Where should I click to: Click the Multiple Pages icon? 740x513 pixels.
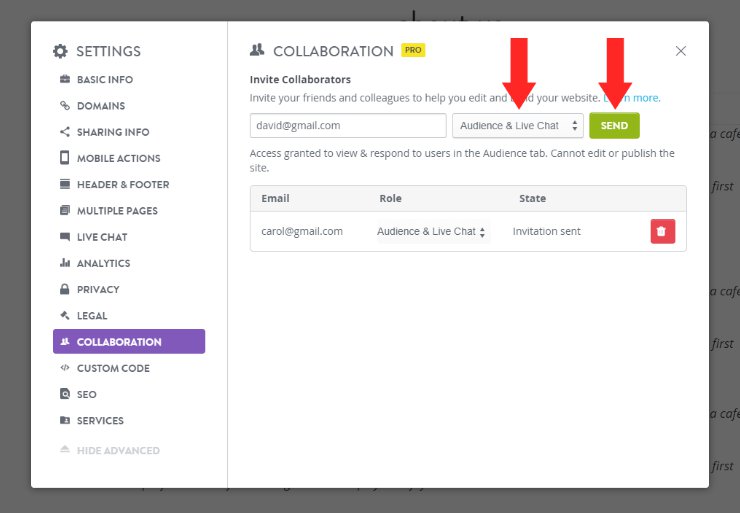tap(65, 210)
